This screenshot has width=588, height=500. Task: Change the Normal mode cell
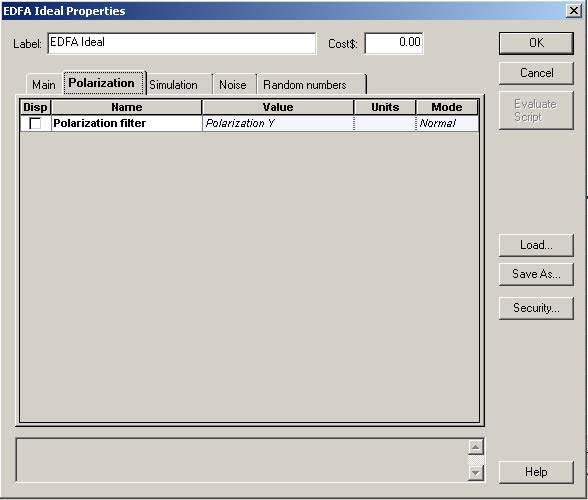click(x=447, y=123)
